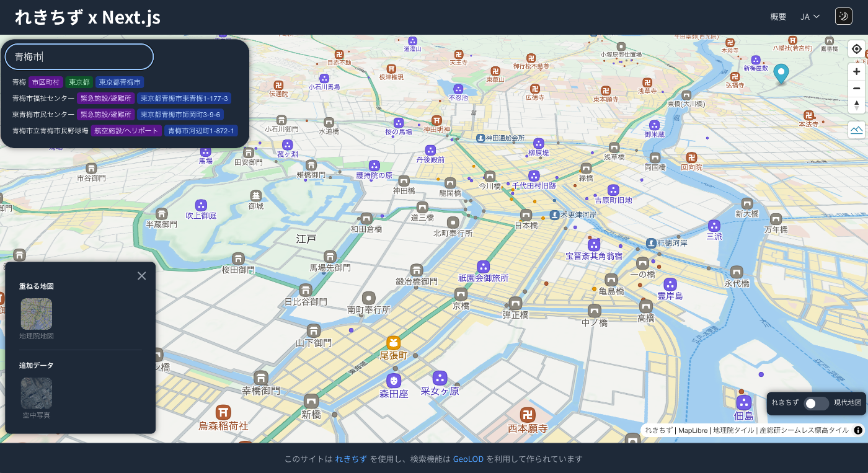Click the 行徳河岸 boat icon
This screenshot has width=868, height=473.
[651, 242]
